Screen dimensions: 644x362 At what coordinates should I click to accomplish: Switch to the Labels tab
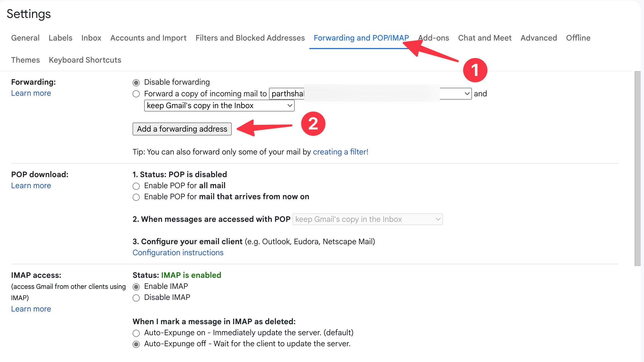pyautogui.click(x=60, y=38)
